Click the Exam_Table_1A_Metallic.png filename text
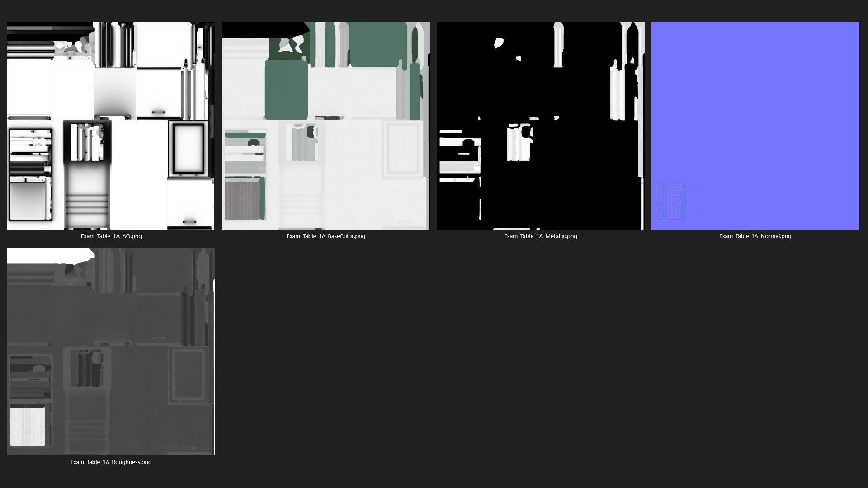868x488 pixels. coord(540,236)
